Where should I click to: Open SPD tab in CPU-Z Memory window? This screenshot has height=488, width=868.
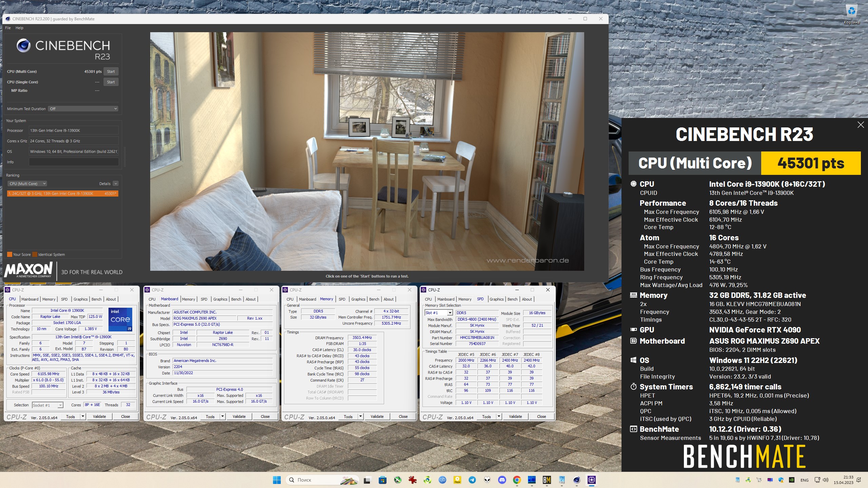tap(342, 299)
